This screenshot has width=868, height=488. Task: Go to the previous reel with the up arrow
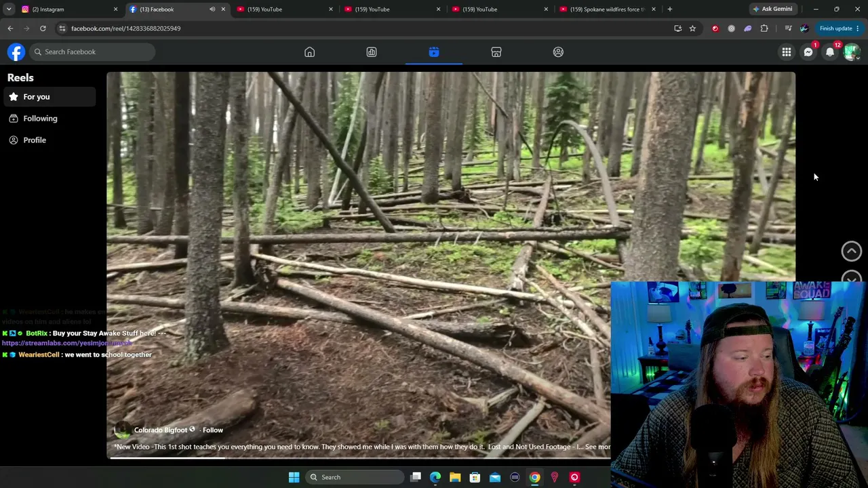tap(852, 251)
